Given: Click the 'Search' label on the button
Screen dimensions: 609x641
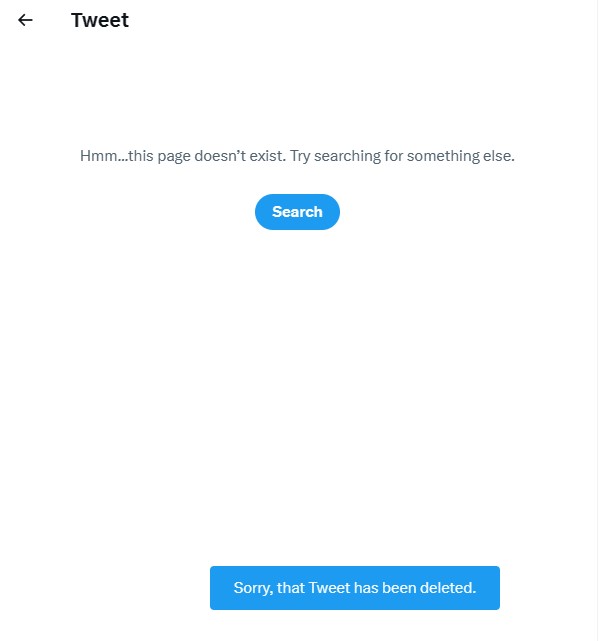Looking at the screenshot, I should click(297, 212).
